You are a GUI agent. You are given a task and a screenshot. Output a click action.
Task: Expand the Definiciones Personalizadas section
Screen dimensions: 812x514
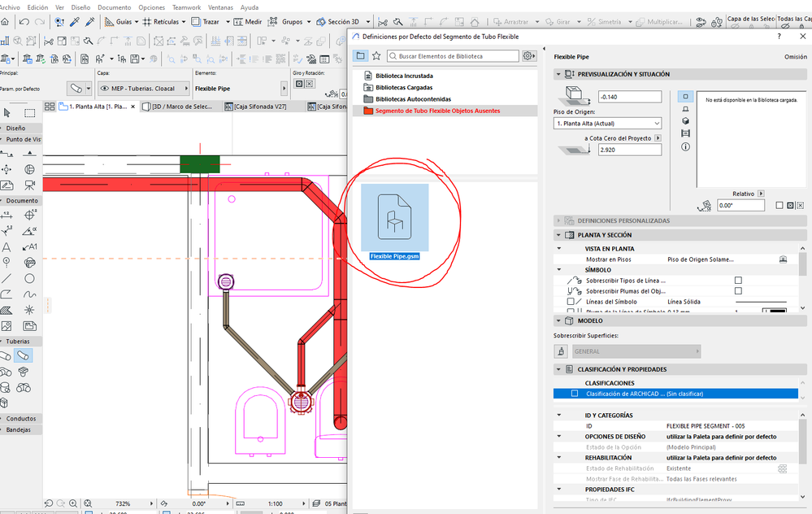tap(560, 220)
